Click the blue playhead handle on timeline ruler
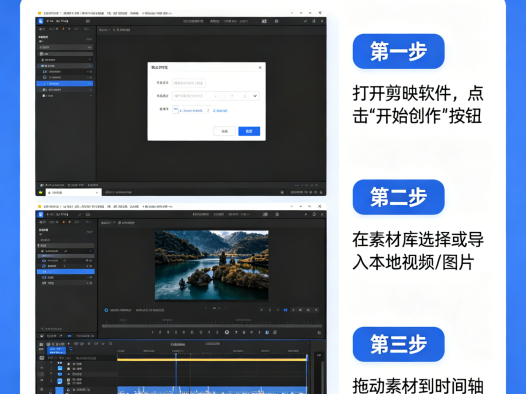The height and width of the screenshot is (394, 526). [175, 355]
